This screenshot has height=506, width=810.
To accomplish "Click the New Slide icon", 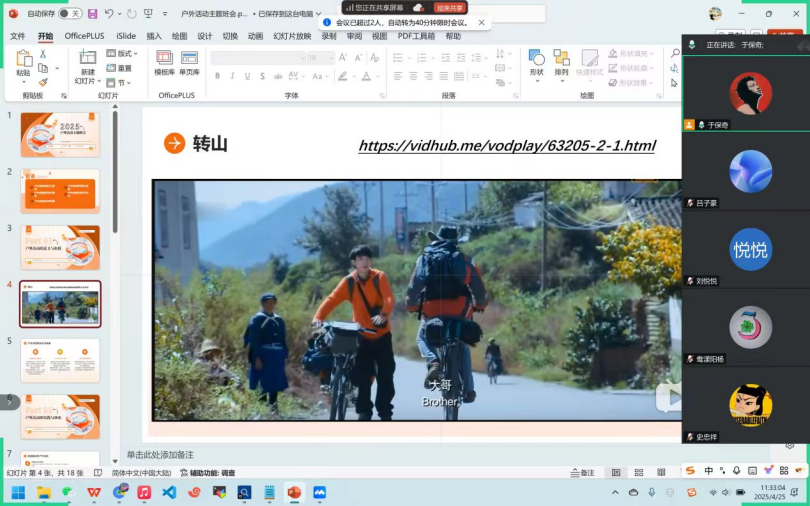I will 88,62.
